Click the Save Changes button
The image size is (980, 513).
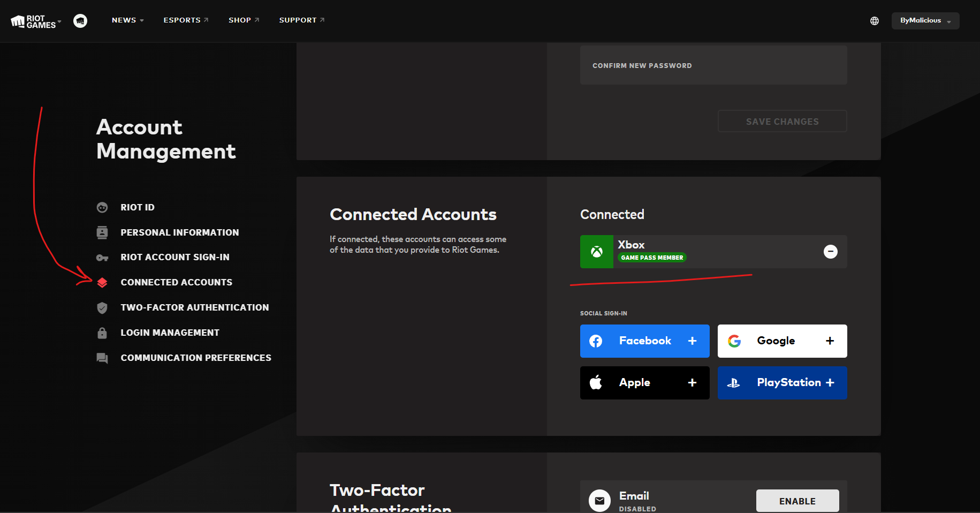click(783, 121)
